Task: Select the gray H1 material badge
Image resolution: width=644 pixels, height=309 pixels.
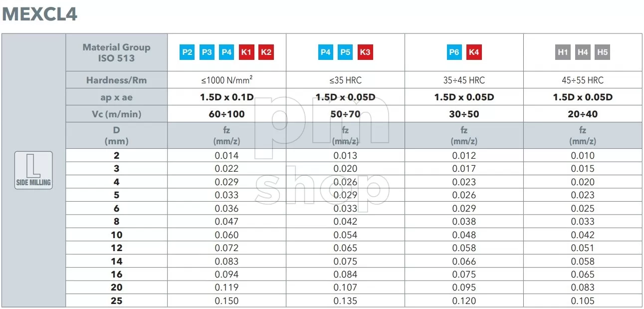Action: 563,52
